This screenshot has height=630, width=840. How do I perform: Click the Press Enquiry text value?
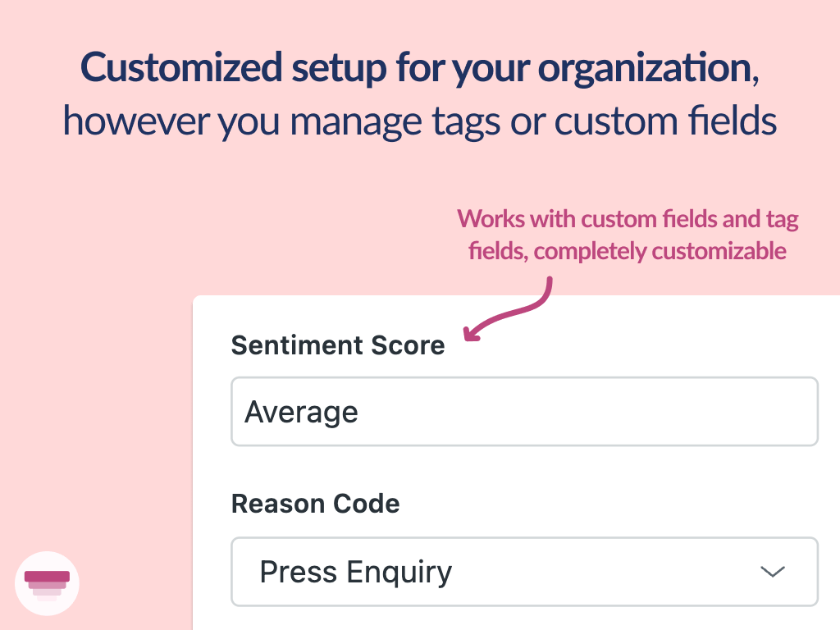coord(355,572)
